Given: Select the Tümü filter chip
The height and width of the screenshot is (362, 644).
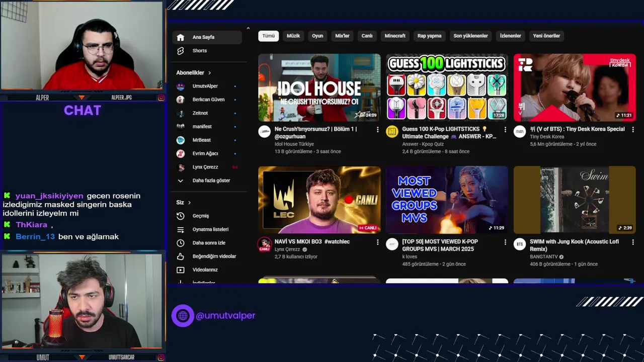Looking at the screenshot, I should pyautogui.click(x=269, y=36).
